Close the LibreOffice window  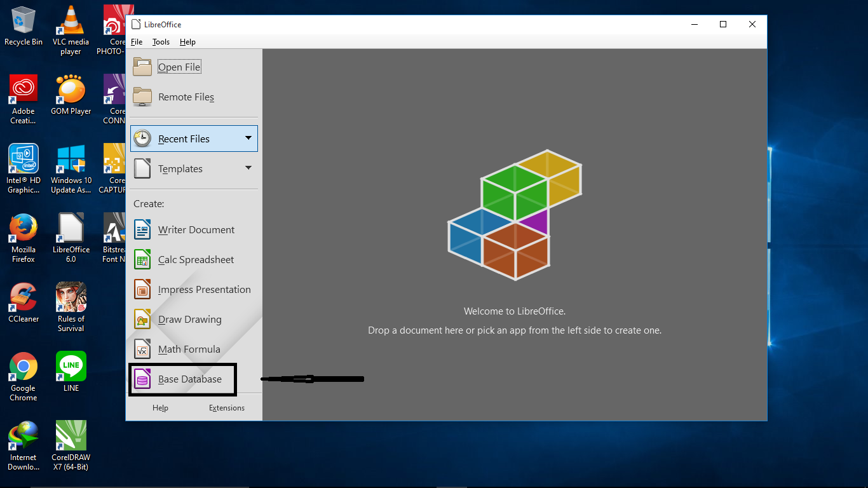(752, 24)
